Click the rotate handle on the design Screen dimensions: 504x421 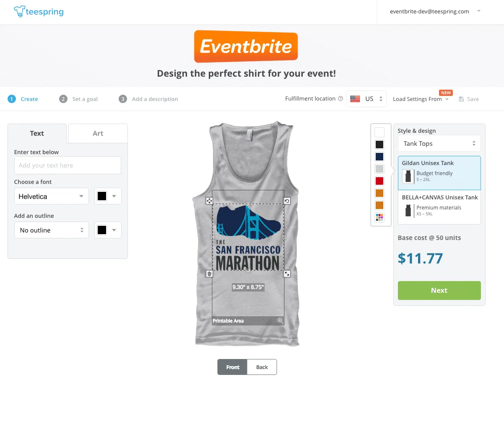click(287, 201)
